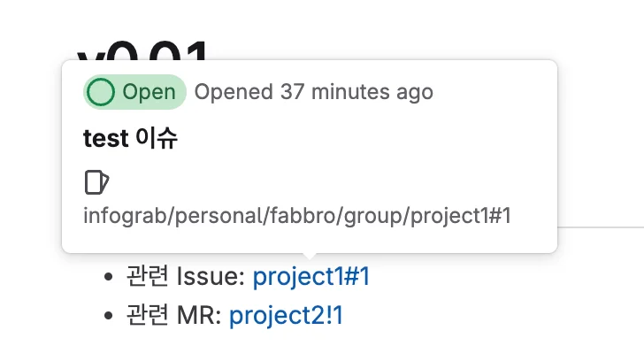Viewport: 644px width, 361px height.
Task: Click the green "Open" status badge
Action: coord(134,92)
